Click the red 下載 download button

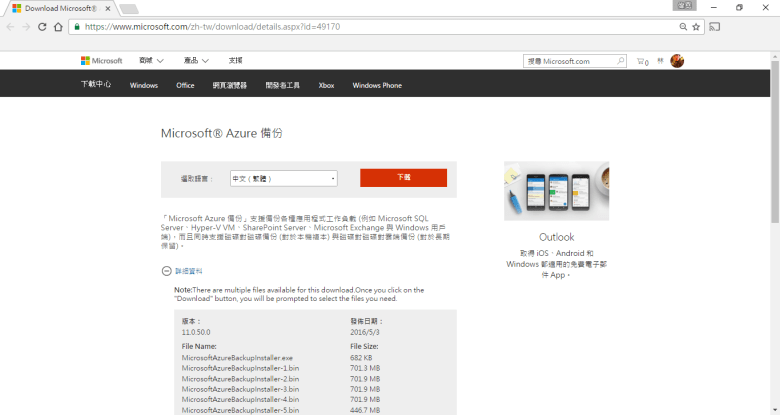pyautogui.click(x=403, y=177)
